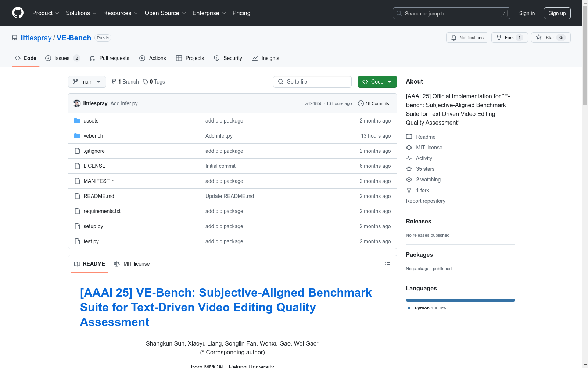Expand the Product menu
The height and width of the screenshot is (368, 588).
point(46,13)
